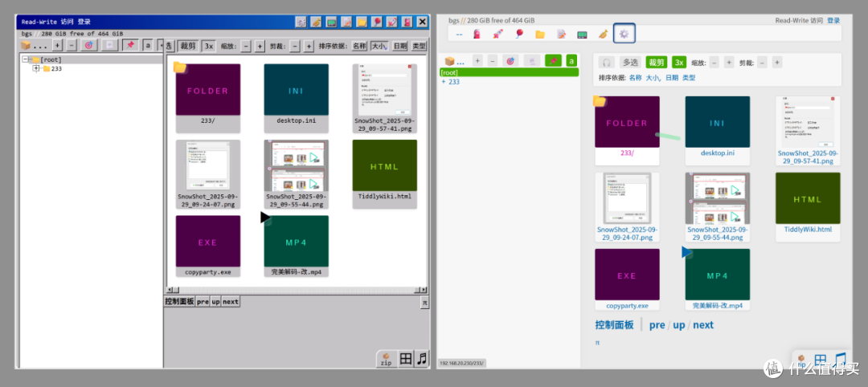
Task: Toggle 3x button in left window
Action: pos(209,46)
